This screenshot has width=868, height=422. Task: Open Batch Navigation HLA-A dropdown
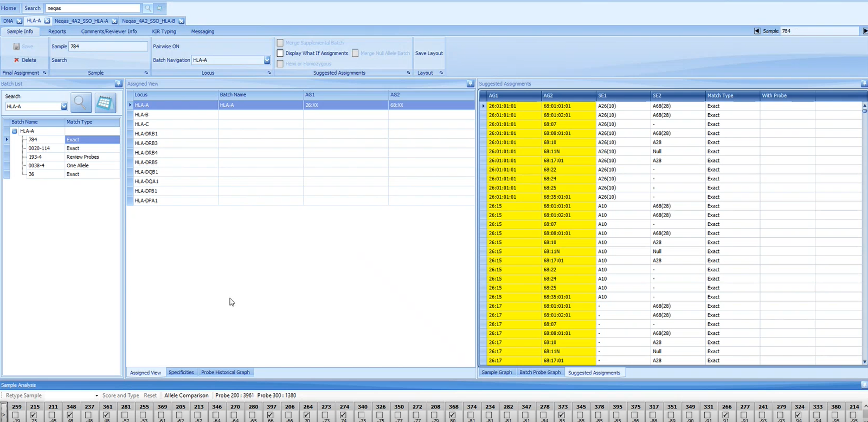(x=267, y=60)
